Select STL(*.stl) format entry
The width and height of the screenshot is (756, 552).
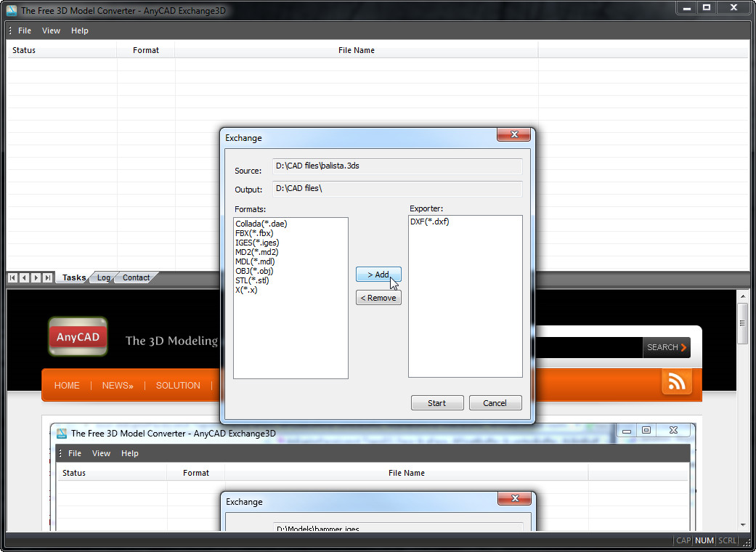coord(253,280)
